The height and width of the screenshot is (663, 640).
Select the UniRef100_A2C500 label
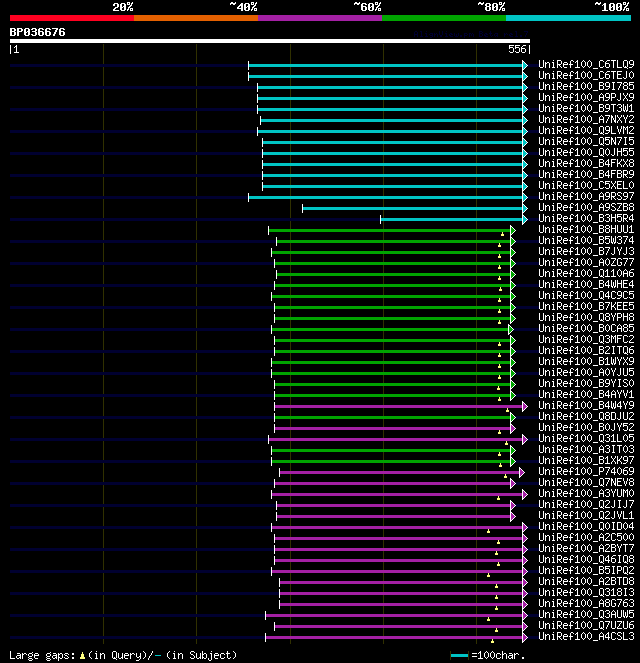click(x=586, y=537)
